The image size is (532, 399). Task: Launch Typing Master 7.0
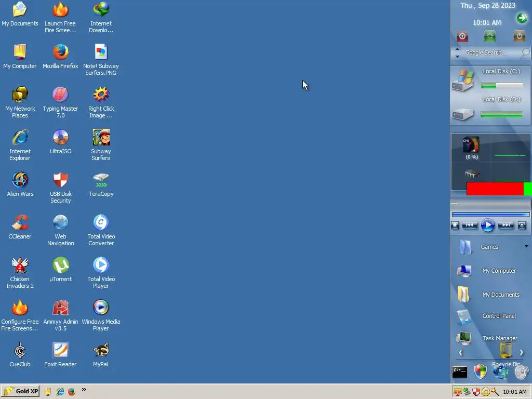[60, 102]
